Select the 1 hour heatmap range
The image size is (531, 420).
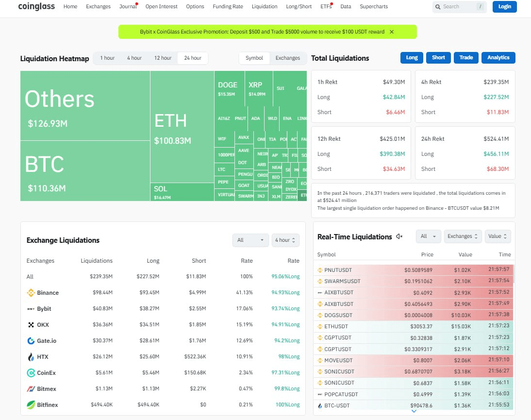pyautogui.click(x=107, y=58)
